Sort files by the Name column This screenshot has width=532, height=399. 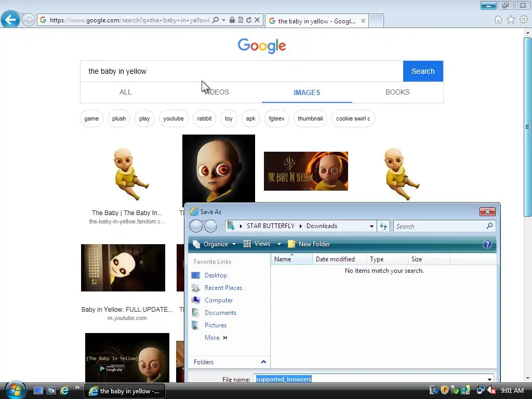[291, 259]
